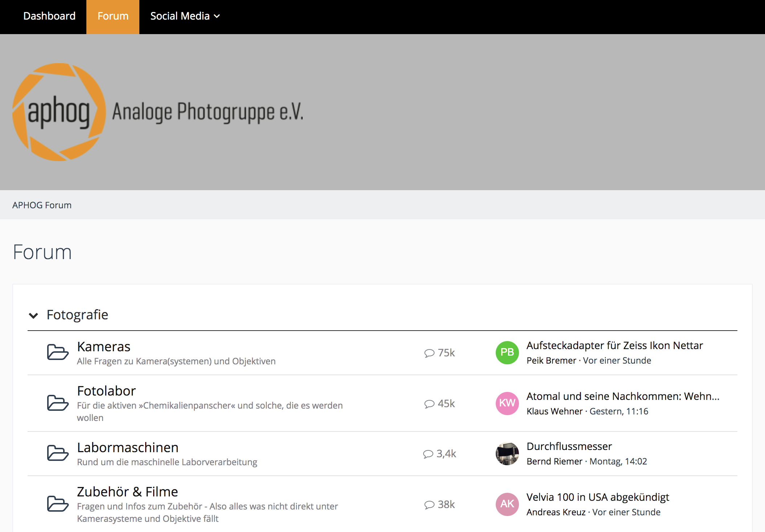This screenshot has width=765, height=532.
Task: Click the Forum page heading
Action: (x=42, y=252)
